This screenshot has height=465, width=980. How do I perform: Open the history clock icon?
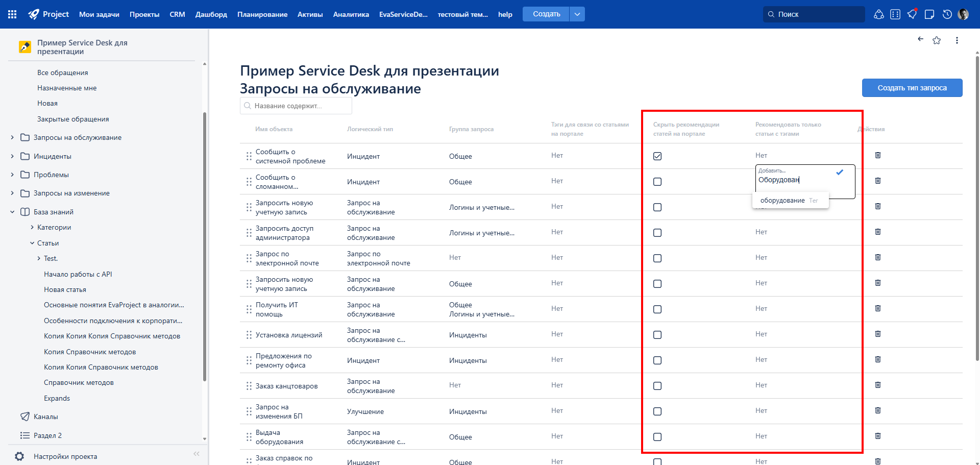(x=947, y=14)
